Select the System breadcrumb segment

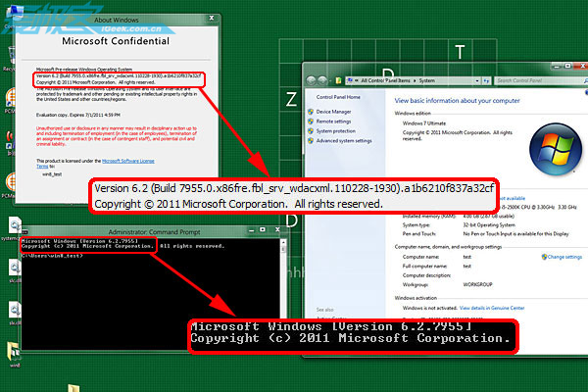pos(426,80)
